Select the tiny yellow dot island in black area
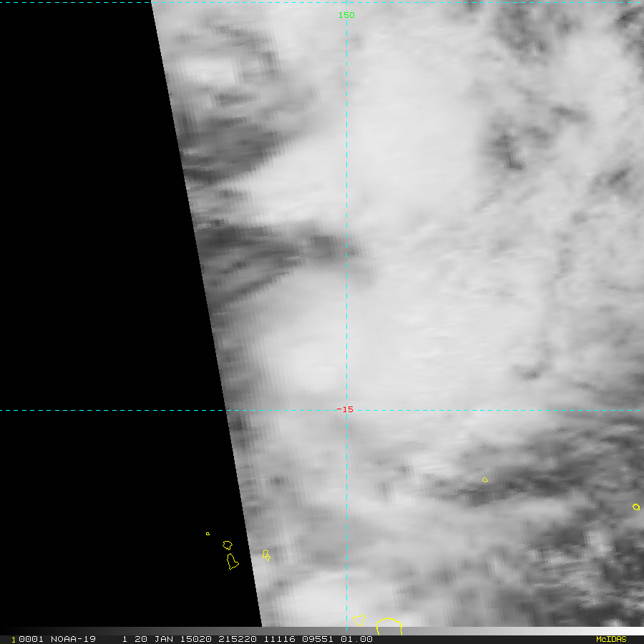 point(208,533)
